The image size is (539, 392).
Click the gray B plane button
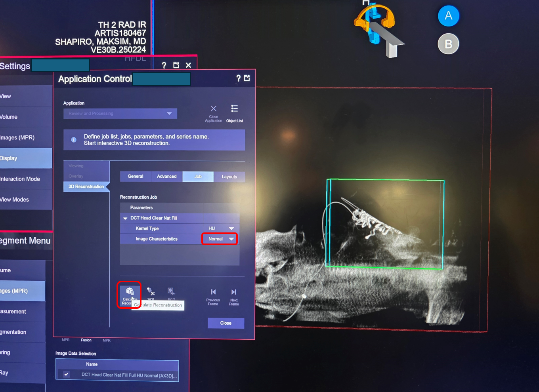click(448, 44)
